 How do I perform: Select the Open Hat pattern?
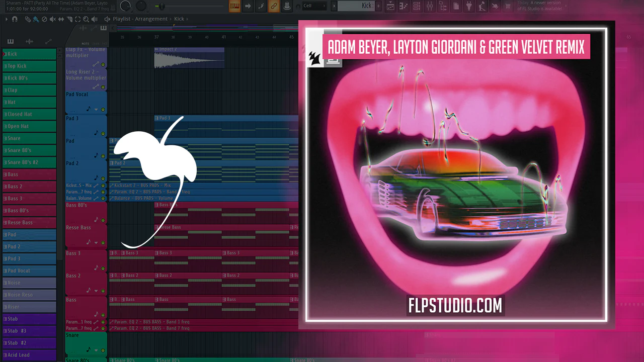point(29,126)
